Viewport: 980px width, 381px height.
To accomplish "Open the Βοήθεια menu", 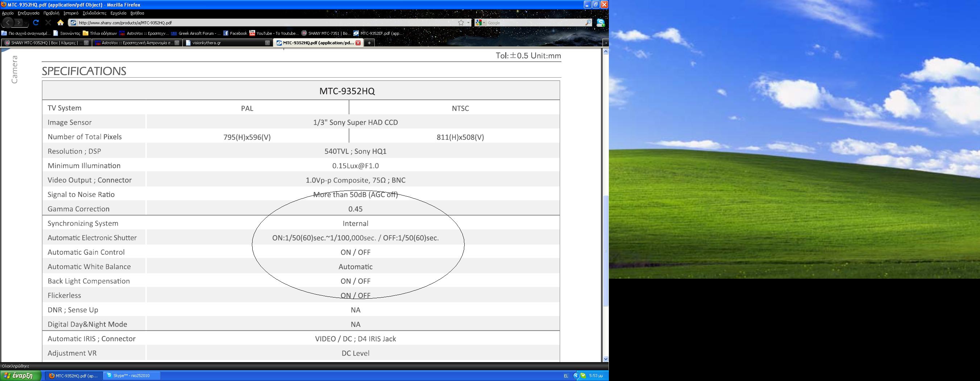I will click(x=137, y=13).
